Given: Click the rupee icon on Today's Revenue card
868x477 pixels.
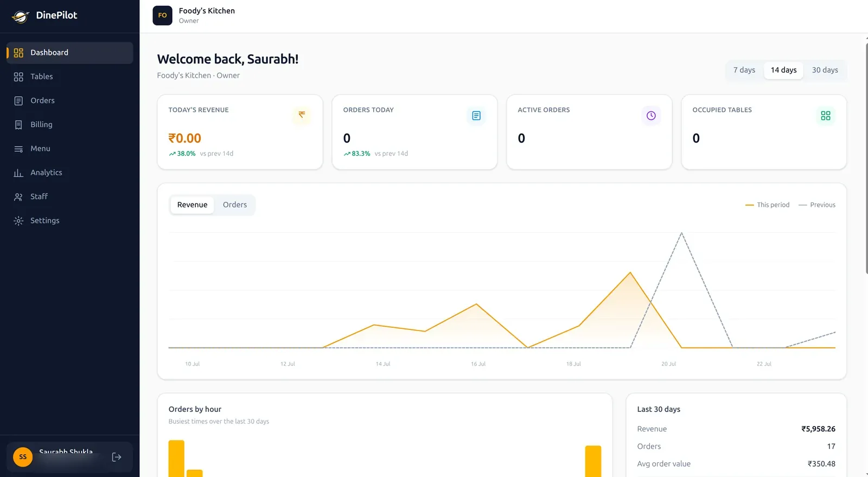Looking at the screenshot, I should click(302, 115).
